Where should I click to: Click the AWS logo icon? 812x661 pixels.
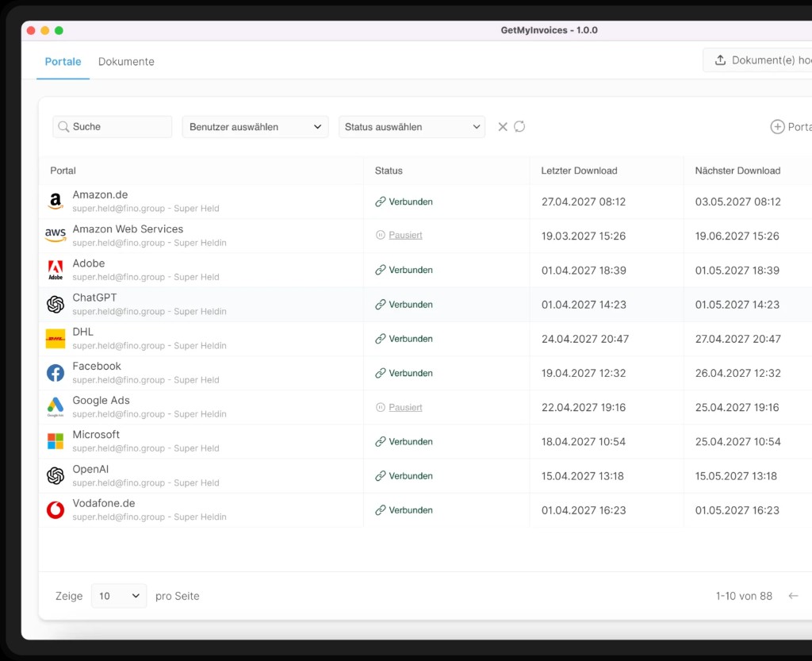(x=56, y=235)
